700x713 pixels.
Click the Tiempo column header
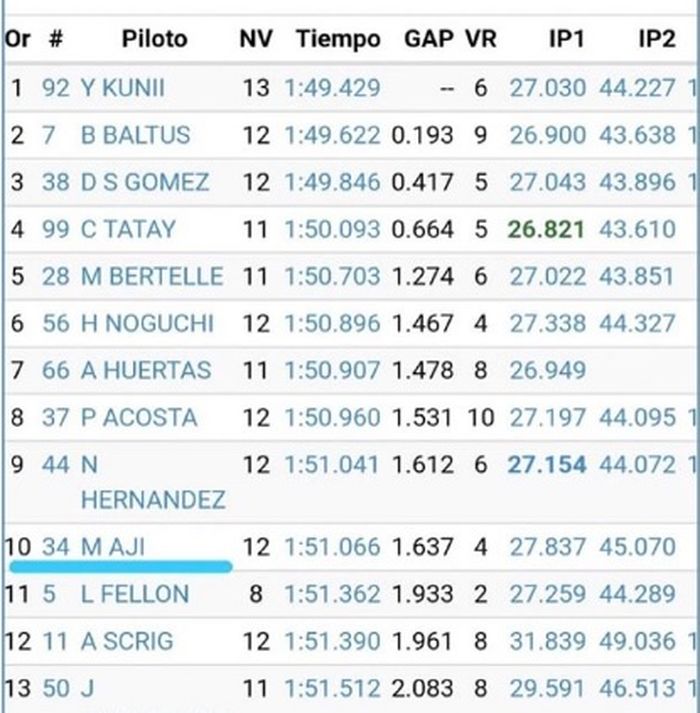[338, 39]
